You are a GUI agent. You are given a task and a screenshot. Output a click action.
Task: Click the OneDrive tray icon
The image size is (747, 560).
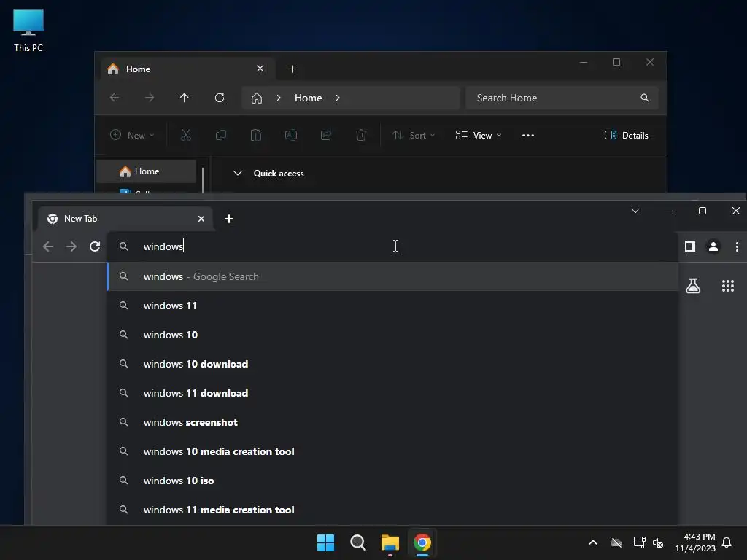point(616,542)
